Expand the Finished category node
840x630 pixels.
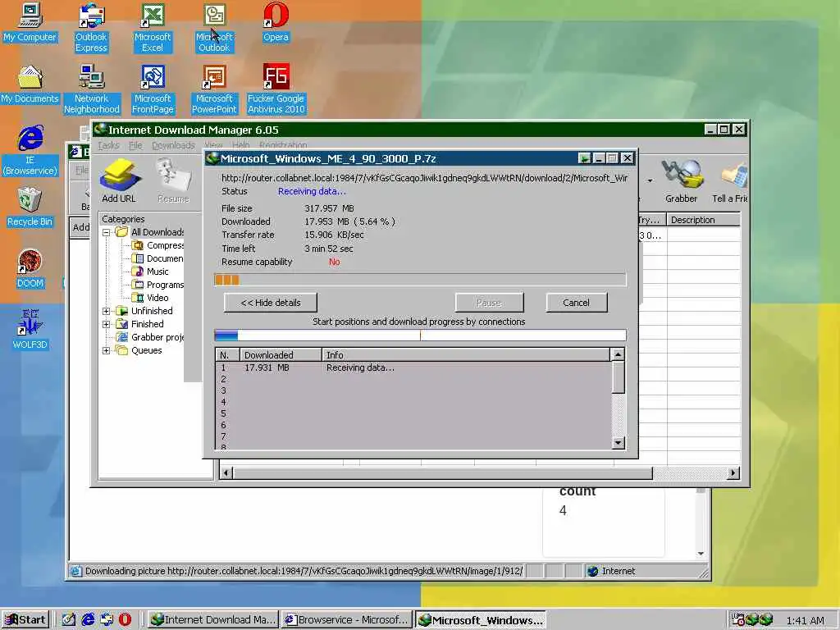pos(106,324)
